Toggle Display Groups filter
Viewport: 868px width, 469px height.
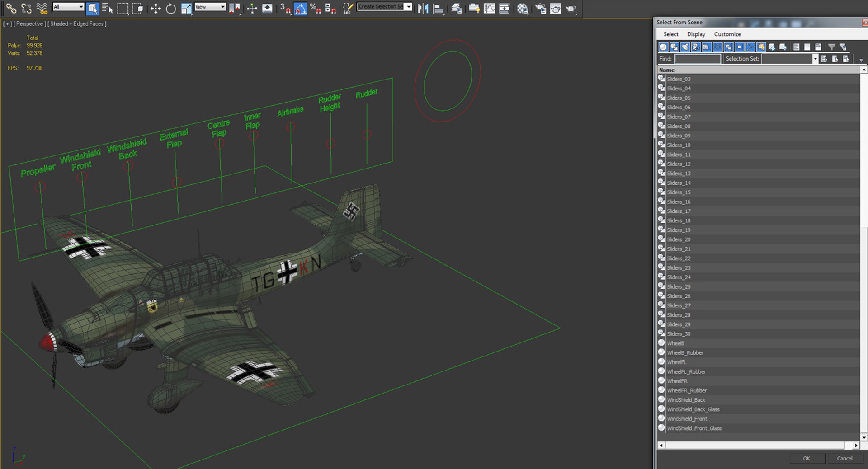728,47
